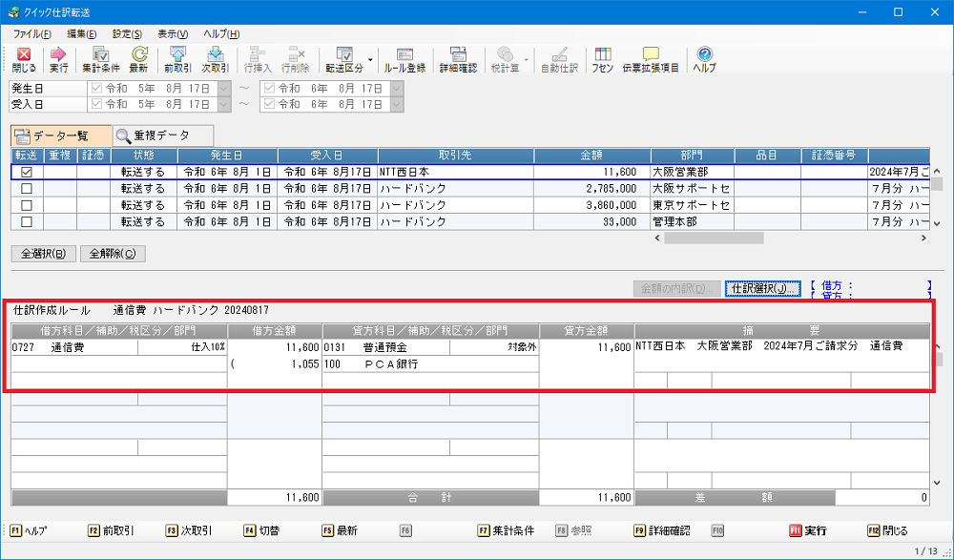Open the 編集(E) menu
This screenshot has width=954, height=560.
point(81,34)
